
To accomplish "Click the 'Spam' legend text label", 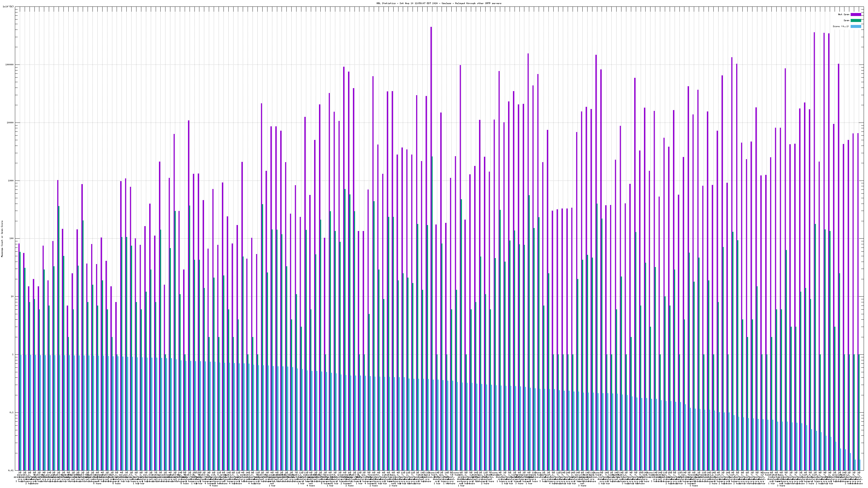I will click(846, 21).
